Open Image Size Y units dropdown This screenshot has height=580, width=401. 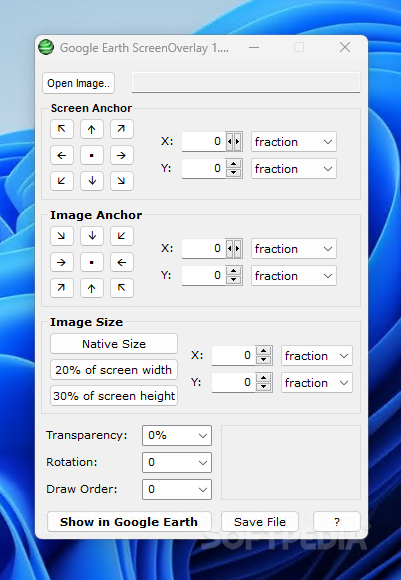click(x=317, y=382)
